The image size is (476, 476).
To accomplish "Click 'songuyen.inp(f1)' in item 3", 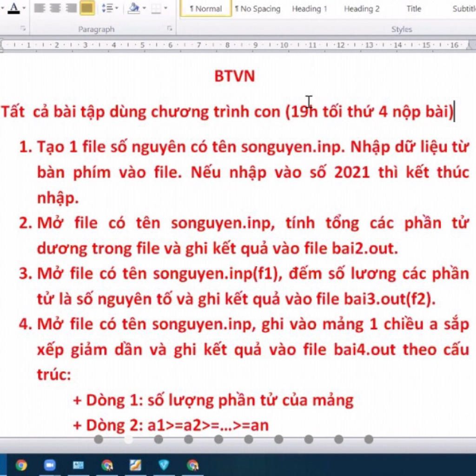I will click(216, 274).
